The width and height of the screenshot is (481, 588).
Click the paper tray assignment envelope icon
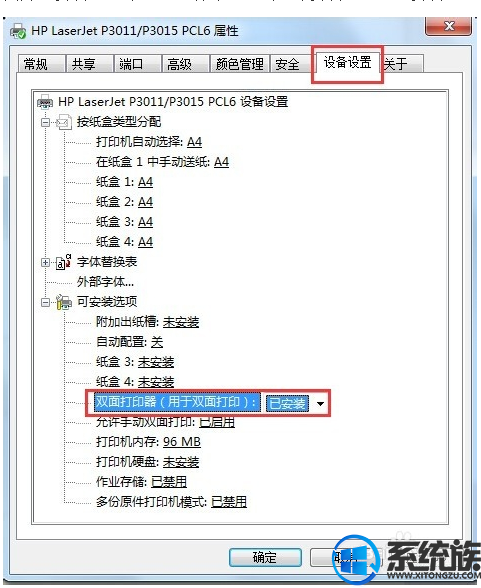tap(64, 122)
